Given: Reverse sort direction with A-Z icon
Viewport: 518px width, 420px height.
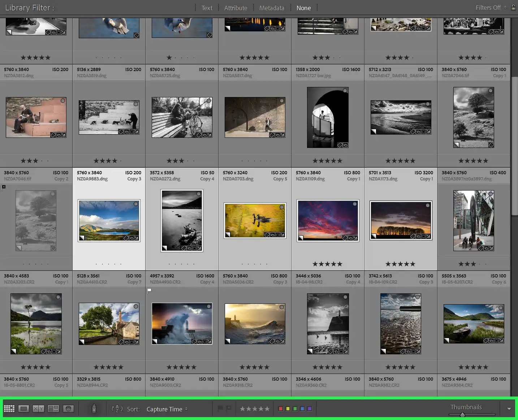Looking at the screenshot, I should tap(117, 409).
